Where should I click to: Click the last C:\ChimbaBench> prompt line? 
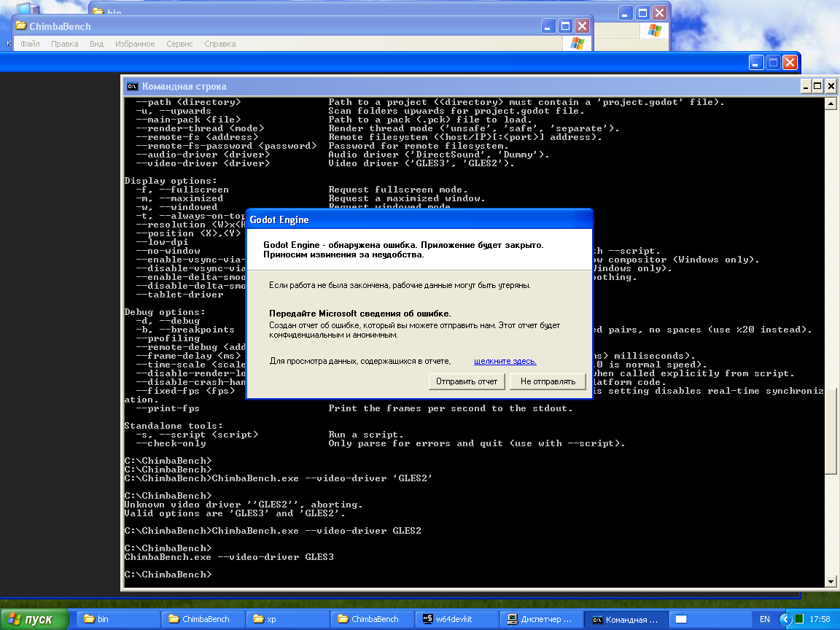click(168, 575)
